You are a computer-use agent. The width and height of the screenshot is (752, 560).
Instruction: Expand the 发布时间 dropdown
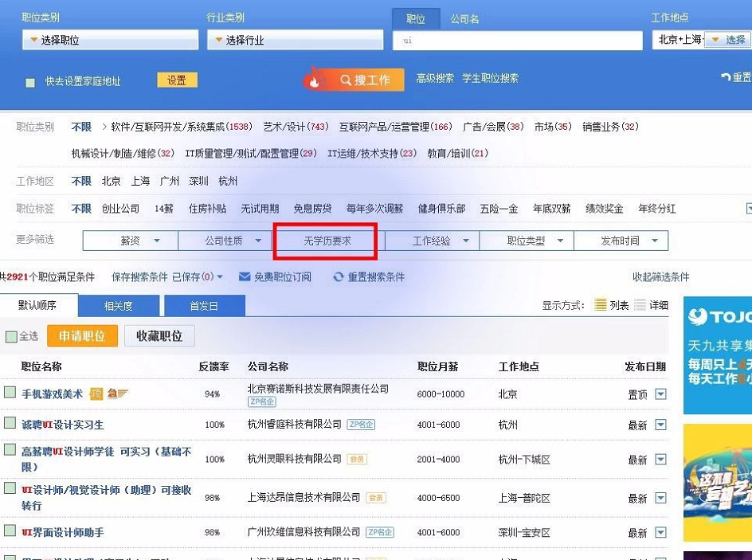point(621,239)
